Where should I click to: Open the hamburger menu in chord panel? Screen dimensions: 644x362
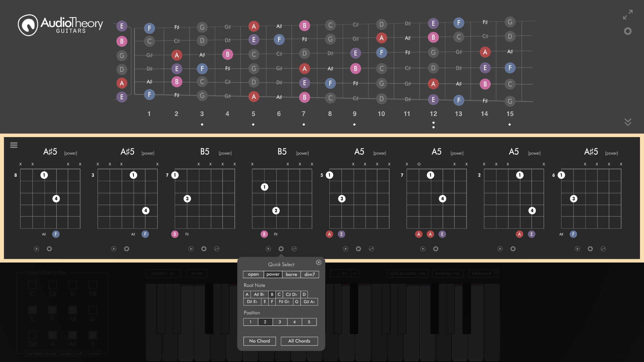[x=14, y=145]
